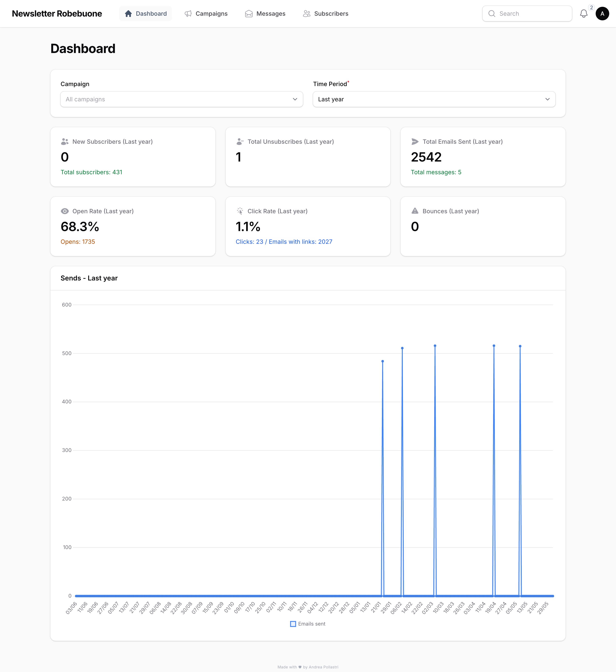Click the Bounces warning triangle icon
Viewport: 616px width, 672px height.
415,211
